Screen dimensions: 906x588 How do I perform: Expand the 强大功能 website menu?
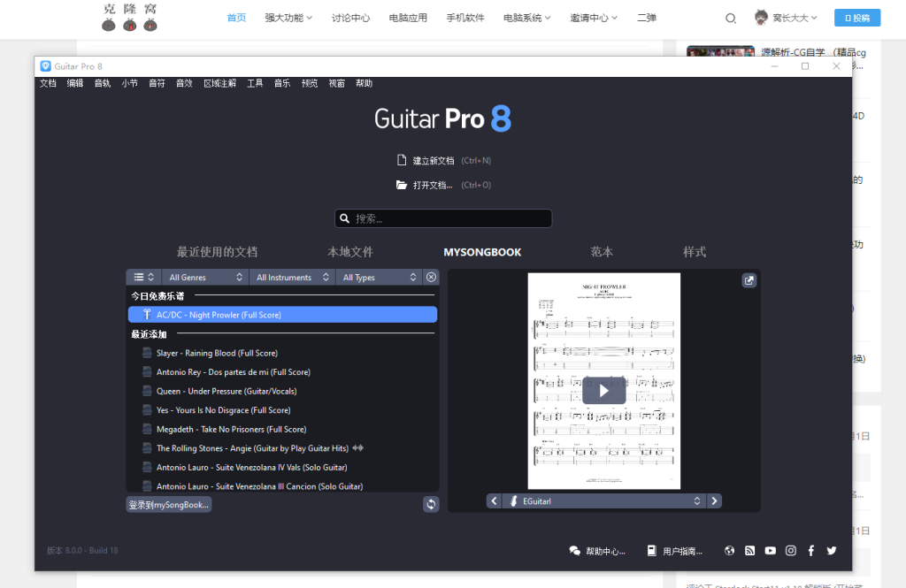click(x=288, y=18)
